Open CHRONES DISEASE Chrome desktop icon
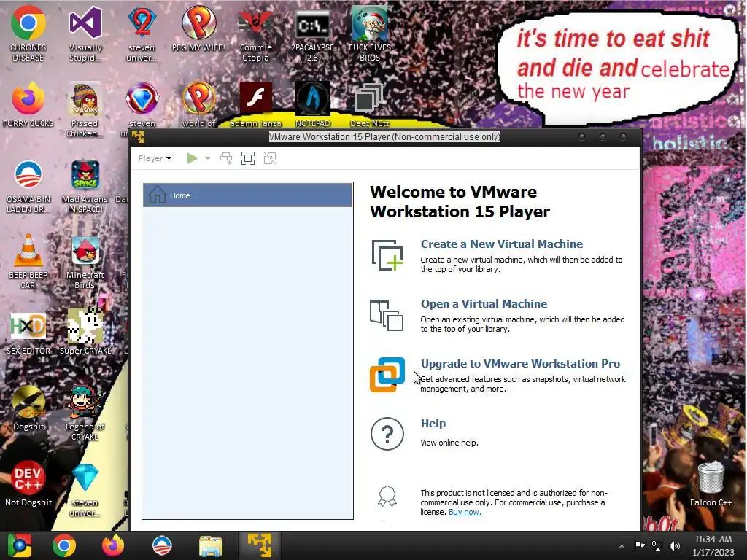This screenshot has width=747, height=560. (28, 34)
